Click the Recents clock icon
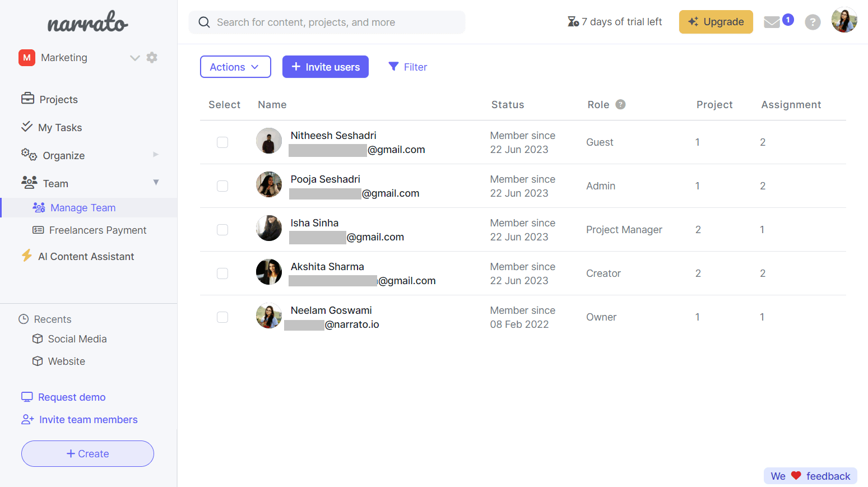 coord(24,319)
